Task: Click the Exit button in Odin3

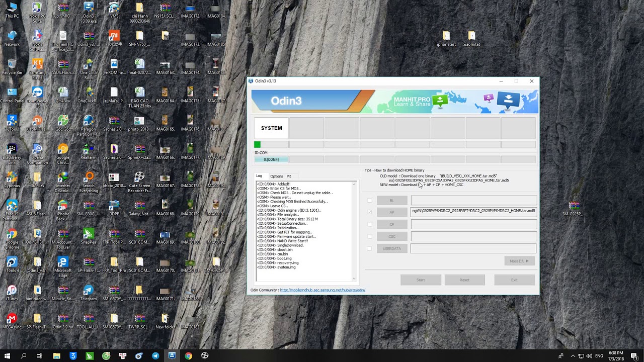Action: tap(514, 280)
